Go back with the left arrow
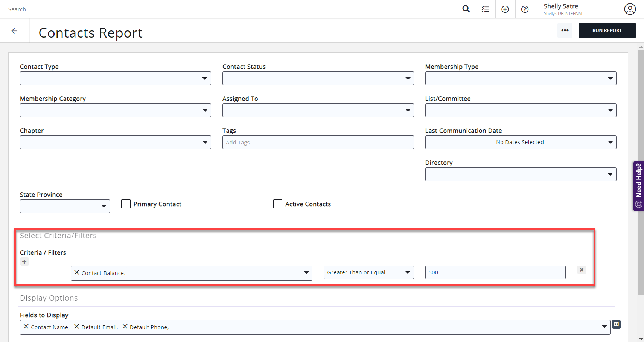The width and height of the screenshot is (644, 342). point(15,31)
